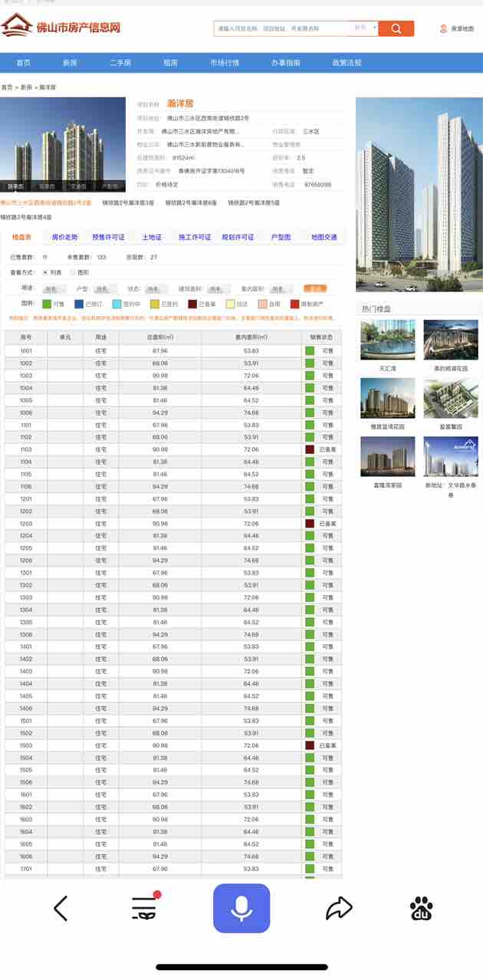Open building link 锦欣路2号瀚洋居3座
The image size is (483, 980).
click(128, 203)
